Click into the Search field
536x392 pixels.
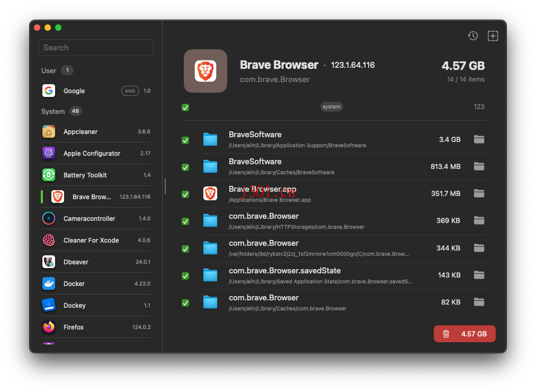pos(95,48)
